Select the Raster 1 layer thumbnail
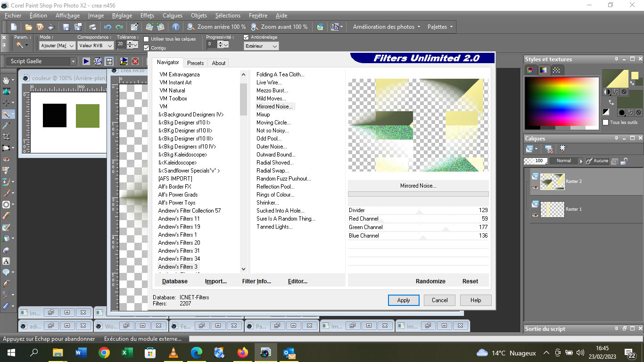Viewport: 644px width, 362px height. [552, 209]
